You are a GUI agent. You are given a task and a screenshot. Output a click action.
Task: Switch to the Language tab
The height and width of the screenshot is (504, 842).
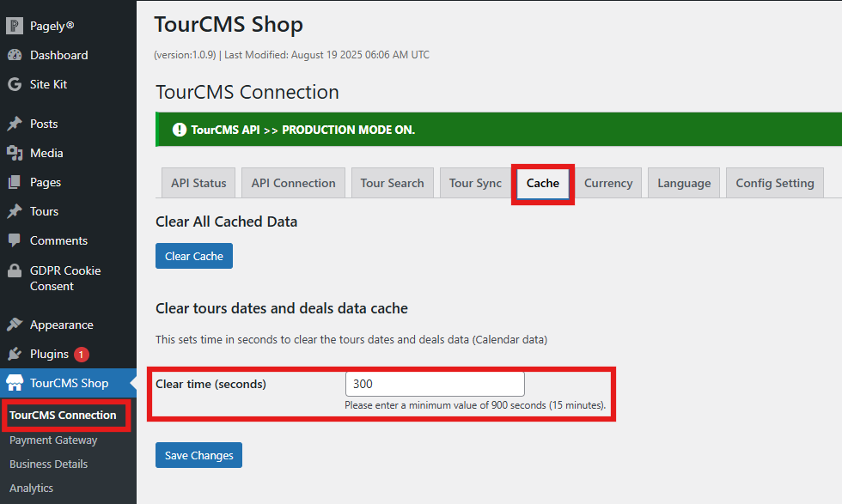click(684, 183)
